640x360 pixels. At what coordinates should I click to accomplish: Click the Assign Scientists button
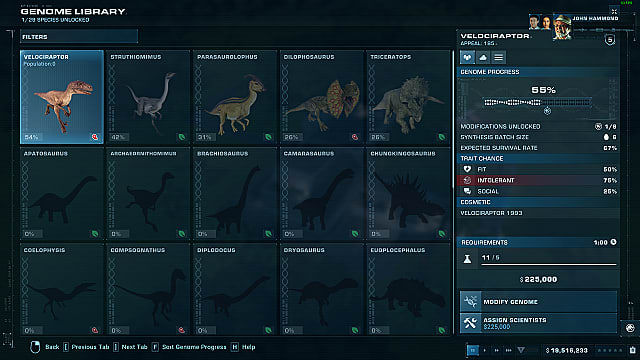(x=538, y=323)
